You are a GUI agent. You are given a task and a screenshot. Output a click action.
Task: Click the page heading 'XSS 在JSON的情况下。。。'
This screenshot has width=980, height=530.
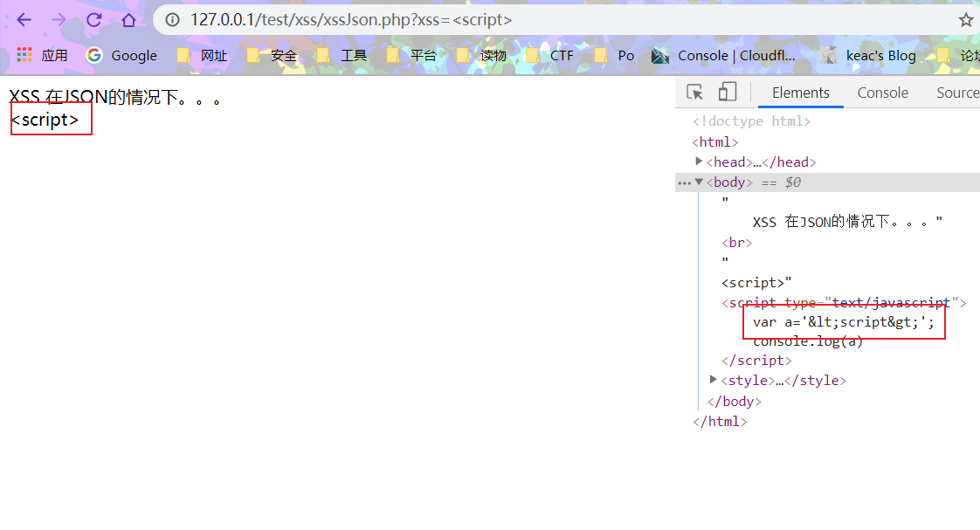pos(114,98)
